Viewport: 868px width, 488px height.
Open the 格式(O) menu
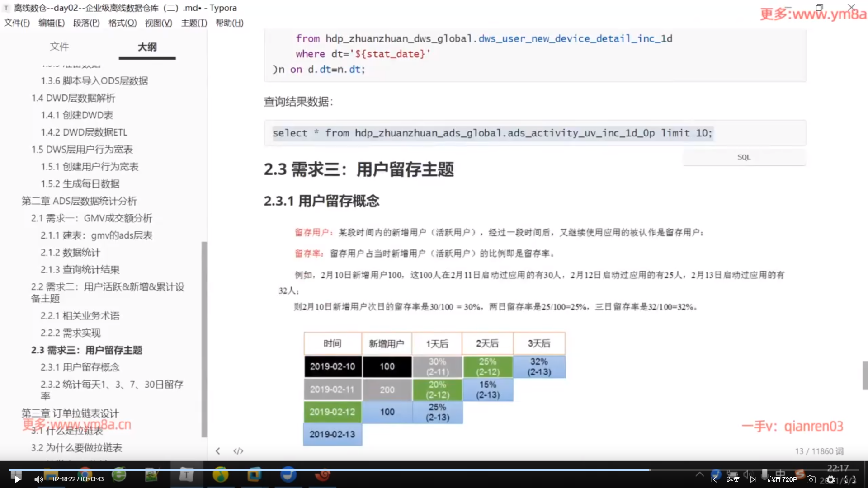[x=122, y=23]
